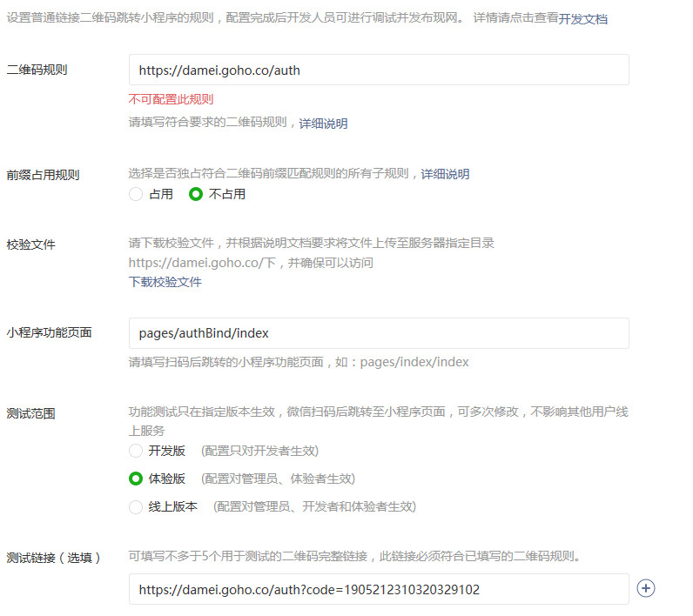Click 下载校验文件 link
This screenshot has width=693, height=616.
(x=165, y=282)
